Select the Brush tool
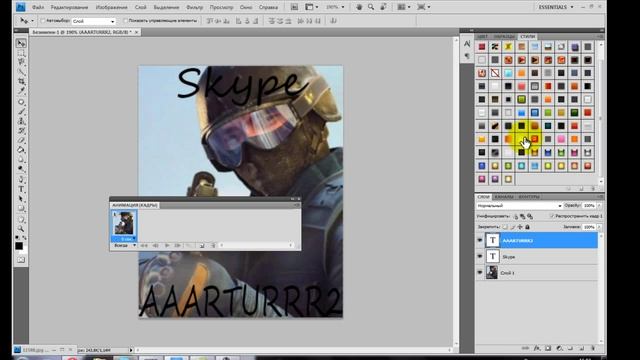Image resolution: width=640 pixels, height=360 pixels. (x=21, y=111)
